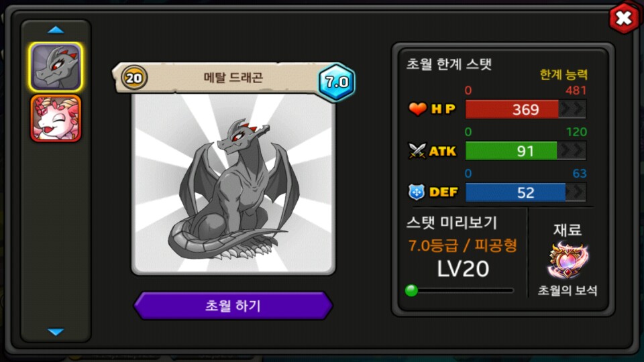
Task: Click the green ATK bar showing 91
Action: click(x=511, y=151)
